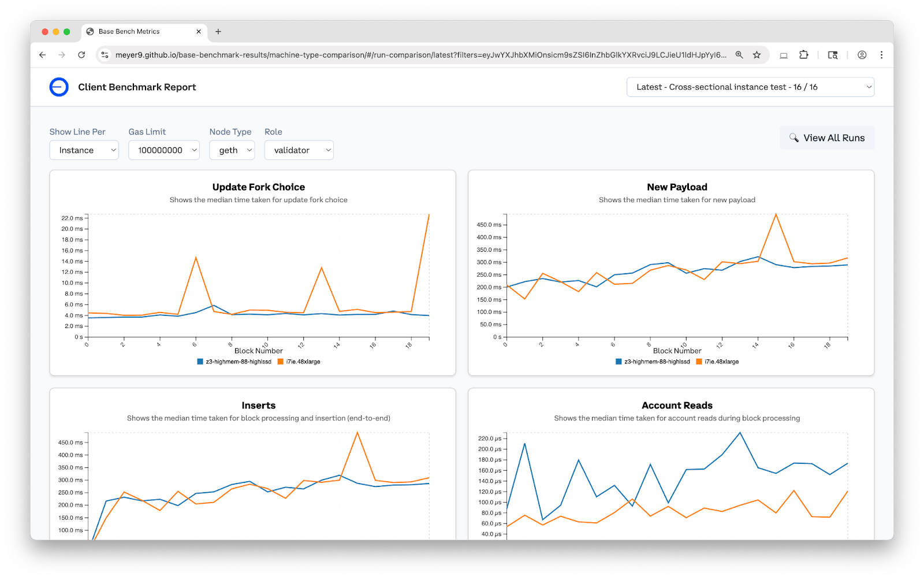The height and width of the screenshot is (580, 924).
Task: Click the browser back arrow
Action: (x=42, y=55)
